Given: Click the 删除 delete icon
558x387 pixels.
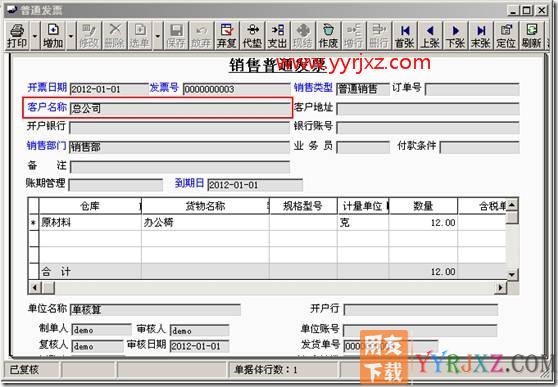Looking at the screenshot, I should tap(114, 36).
